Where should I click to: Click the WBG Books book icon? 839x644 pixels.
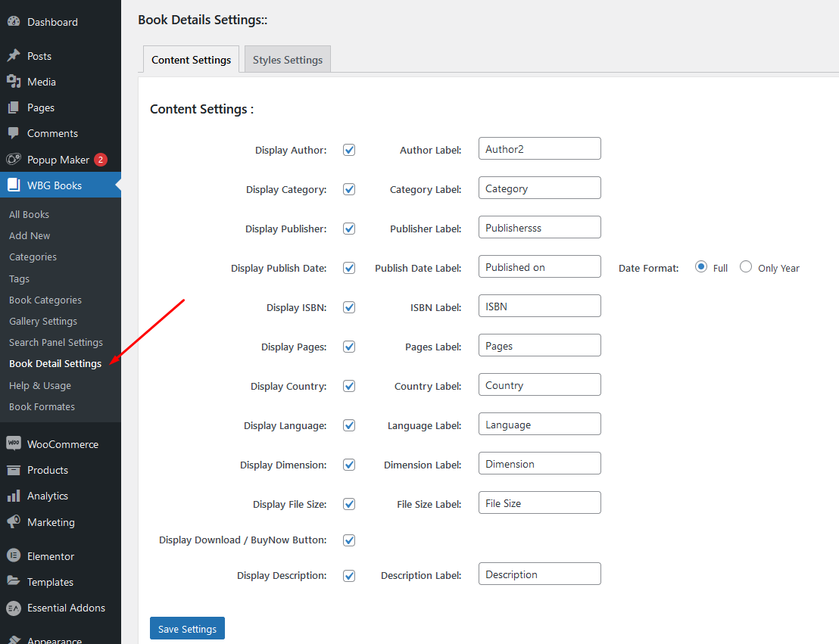click(14, 185)
